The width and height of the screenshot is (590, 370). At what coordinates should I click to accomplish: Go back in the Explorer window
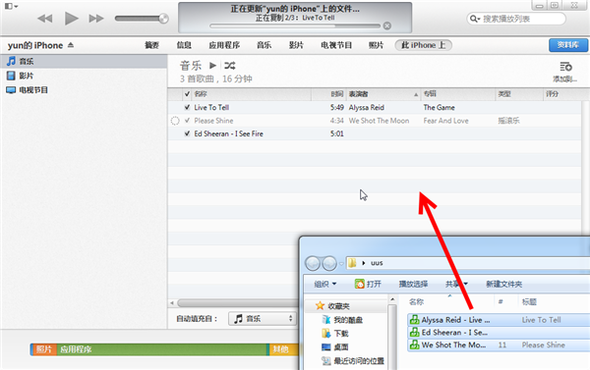tap(313, 263)
